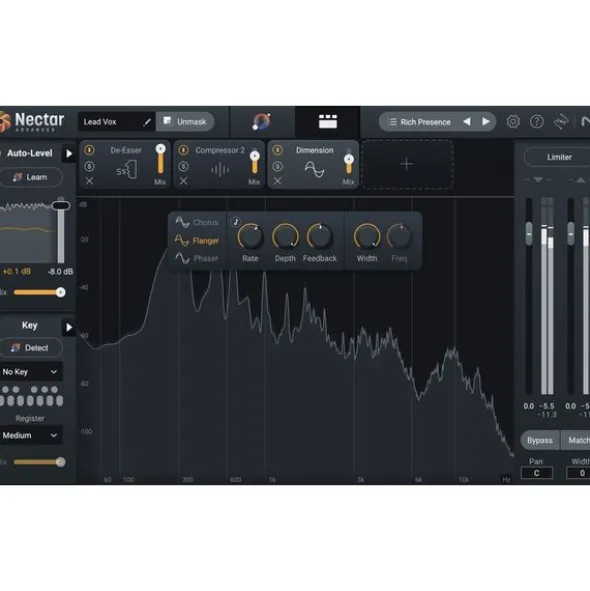This screenshot has height=591, width=590.
Task: Add a new module with plus slot
Action: click(407, 164)
